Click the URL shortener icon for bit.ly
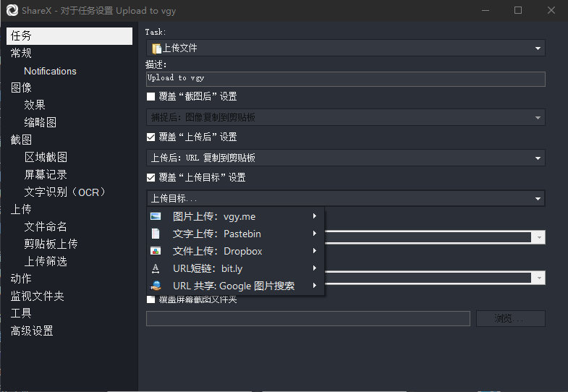The image size is (568, 392). (156, 268)
